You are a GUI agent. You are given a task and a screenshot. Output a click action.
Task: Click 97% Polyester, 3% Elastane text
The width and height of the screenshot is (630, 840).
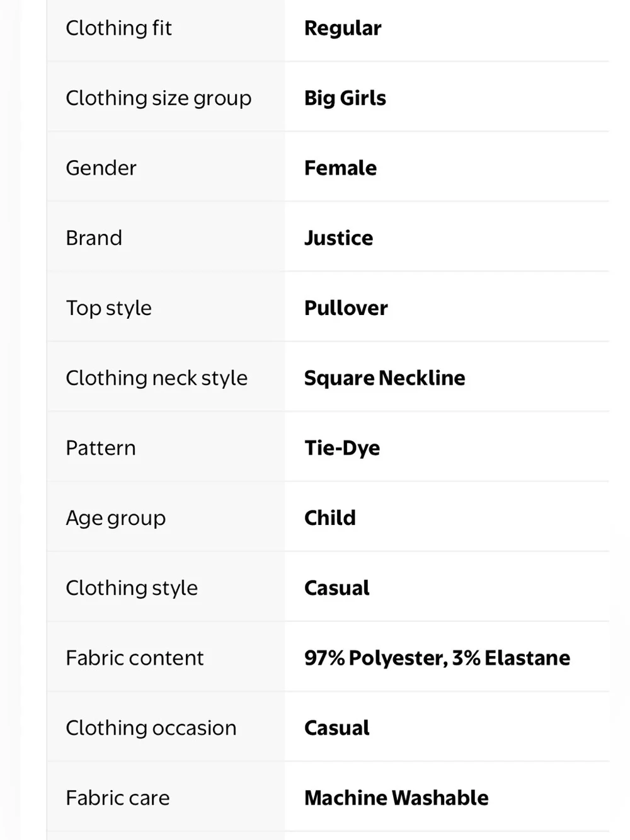tap(437, 658)
